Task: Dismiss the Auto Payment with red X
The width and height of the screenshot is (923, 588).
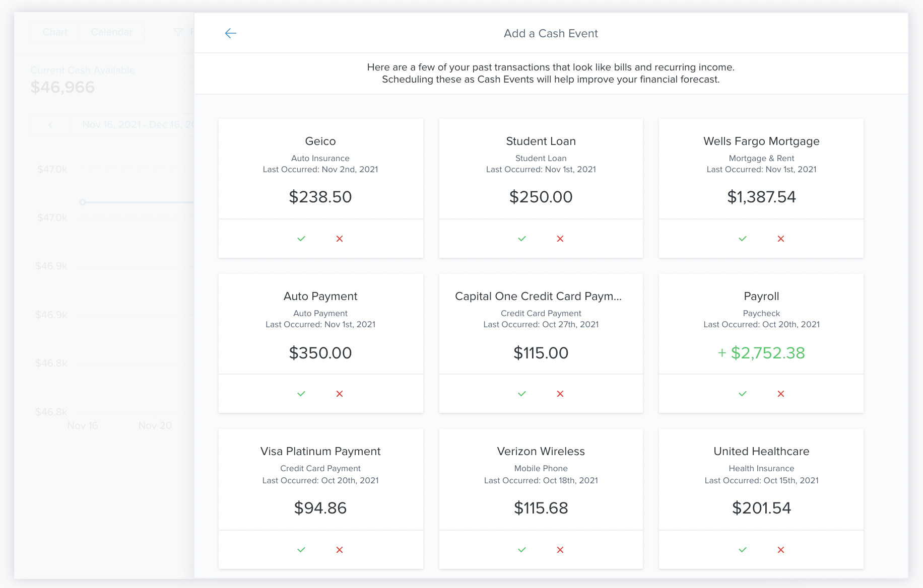Action: point(340,394)
